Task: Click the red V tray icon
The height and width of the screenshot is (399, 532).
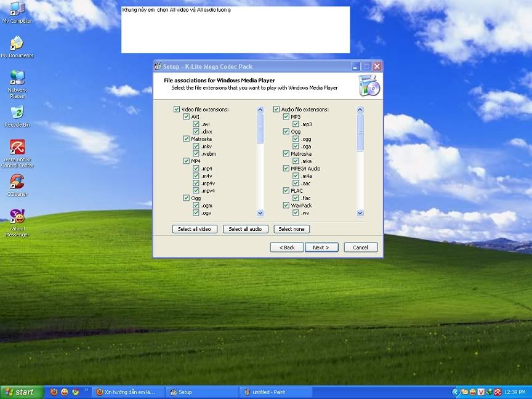Action: pyautogui.click(x=481, y=392)
